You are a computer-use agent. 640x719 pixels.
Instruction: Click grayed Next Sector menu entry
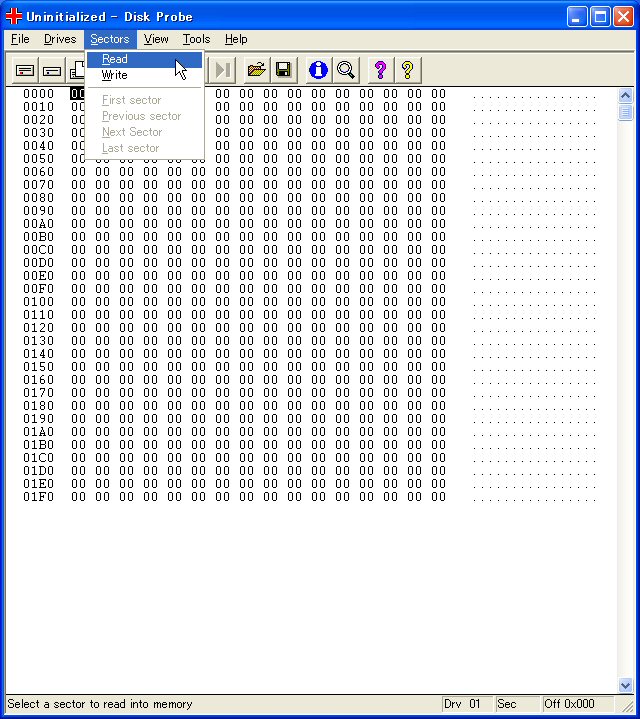point(144,132)
